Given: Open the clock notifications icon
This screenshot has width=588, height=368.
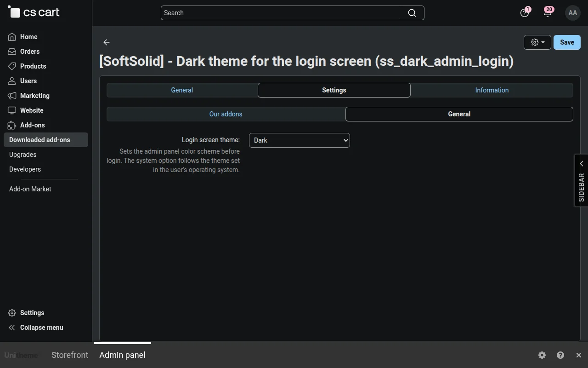Looking at the screenshot, I should [525, 13].
